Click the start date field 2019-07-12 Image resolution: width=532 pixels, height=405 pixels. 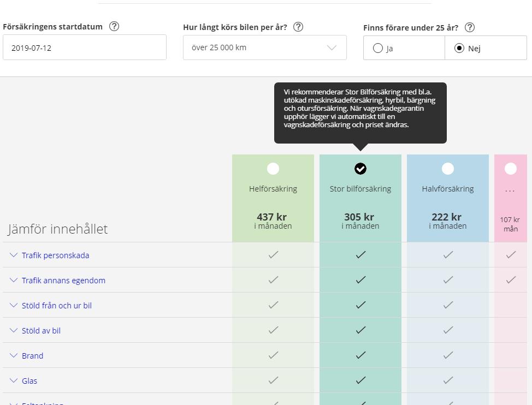point(85,47)
